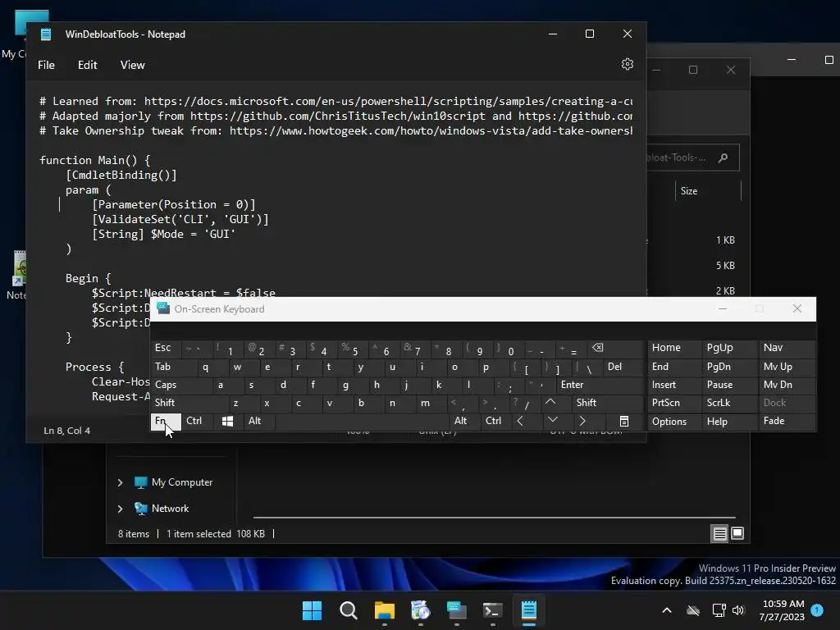The height and width of the screenshot is (630, 840).
Task: Open the View menu in Notepad
Action: coord(132,65)
